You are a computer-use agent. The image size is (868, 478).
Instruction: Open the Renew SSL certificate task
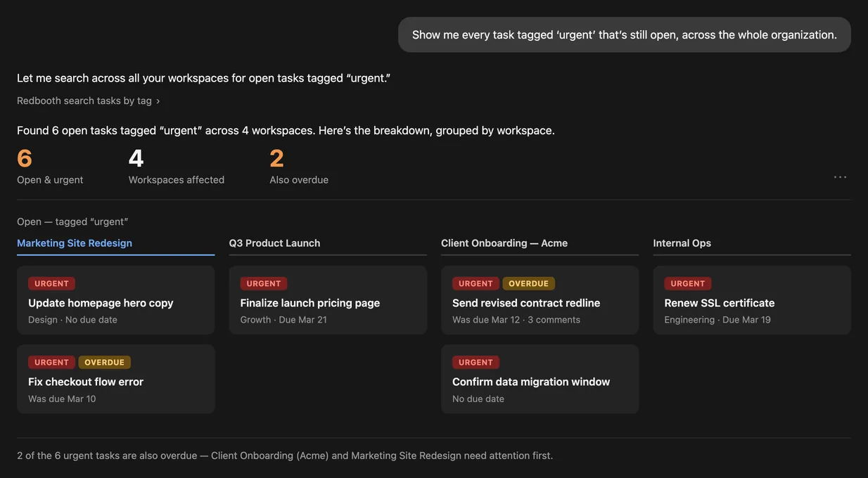pyautogui.click(x=752, y=300)
